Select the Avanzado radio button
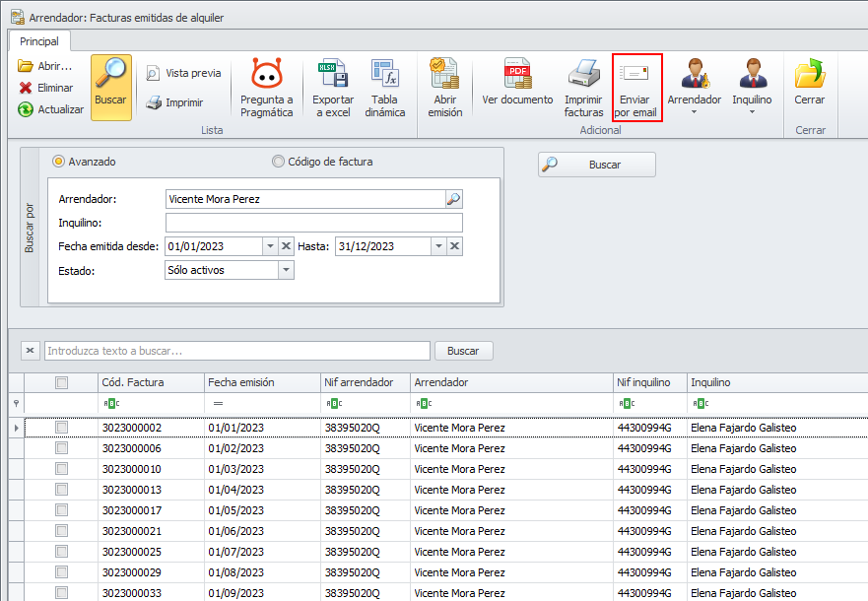868x601 pixels. (59, 162)
